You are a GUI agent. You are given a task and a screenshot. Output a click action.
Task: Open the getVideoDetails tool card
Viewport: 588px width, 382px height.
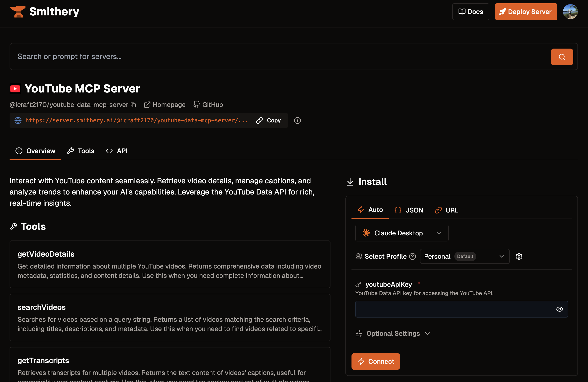[170, 264]
